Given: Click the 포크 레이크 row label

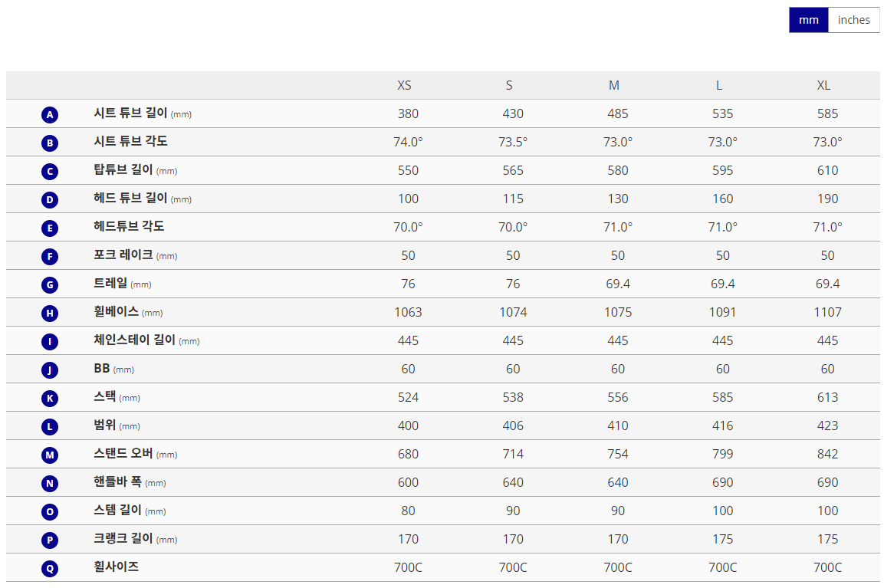Looking at the screenshot, I should pos(123,255).
